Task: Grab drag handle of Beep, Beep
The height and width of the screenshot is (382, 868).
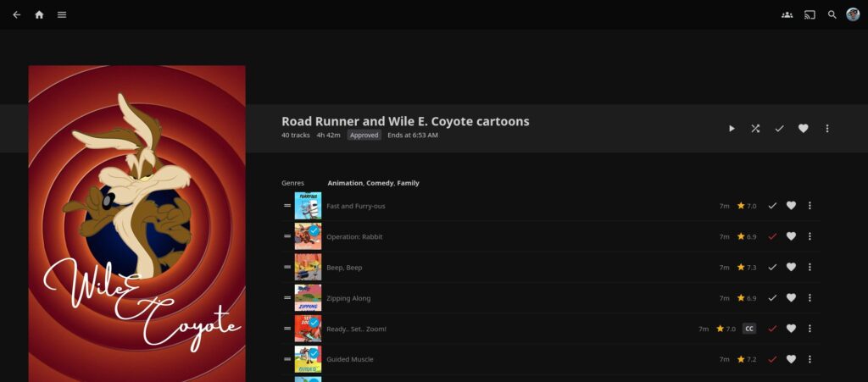Action: pos(287,267)
